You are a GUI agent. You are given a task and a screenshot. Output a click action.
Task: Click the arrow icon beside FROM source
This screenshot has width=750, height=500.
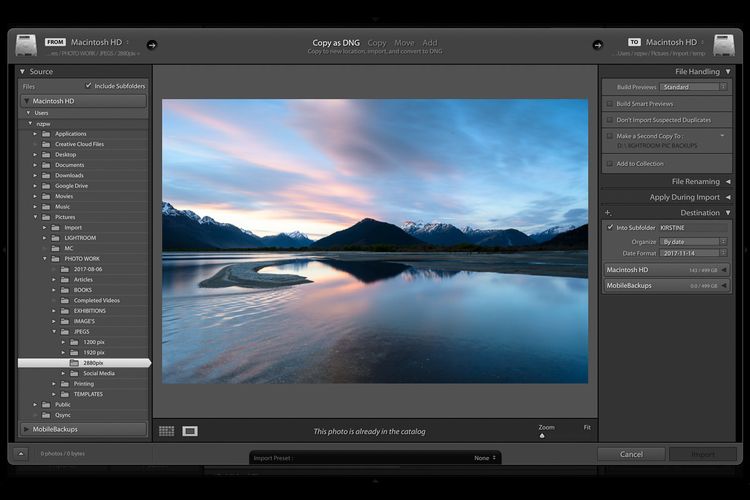(152, 45)
